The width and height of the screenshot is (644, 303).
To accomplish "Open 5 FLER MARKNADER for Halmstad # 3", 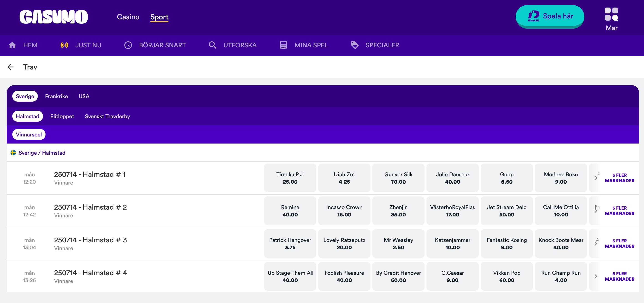I will [x=619, y=244].
